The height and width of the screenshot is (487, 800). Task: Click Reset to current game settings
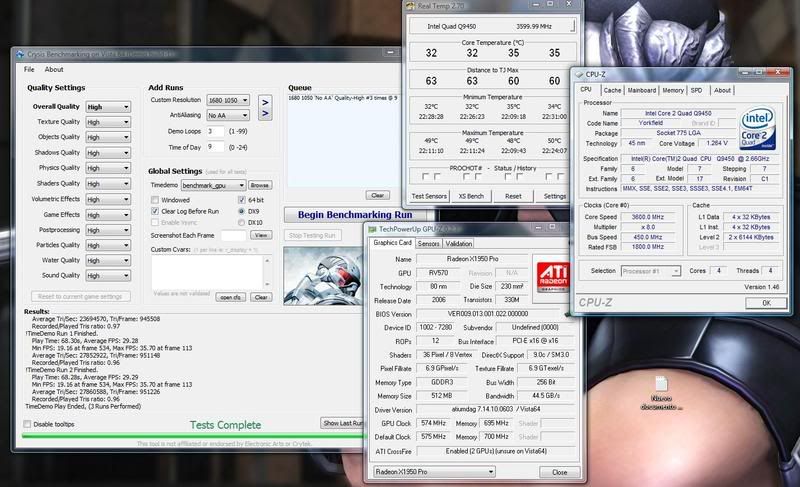[80, 296]
